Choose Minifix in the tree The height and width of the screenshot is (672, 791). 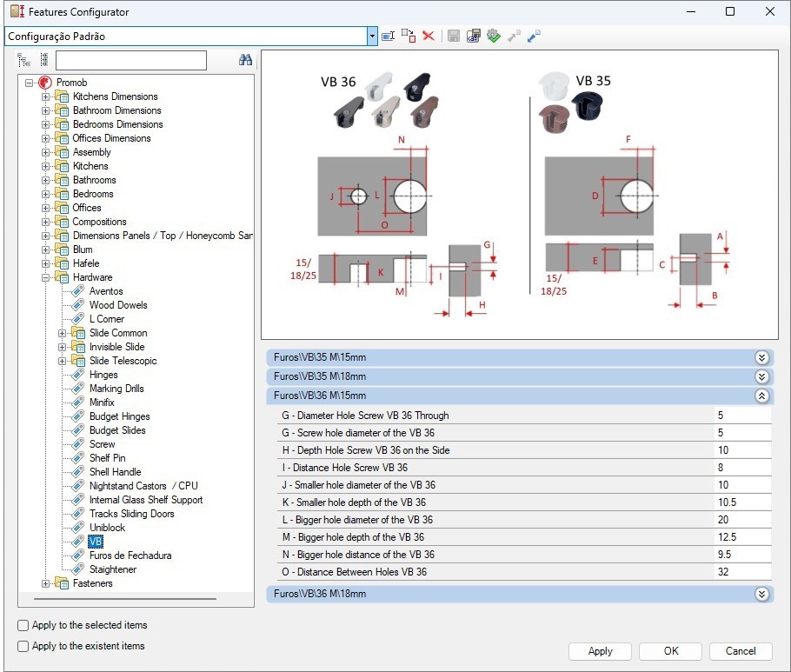click(102, 403)
